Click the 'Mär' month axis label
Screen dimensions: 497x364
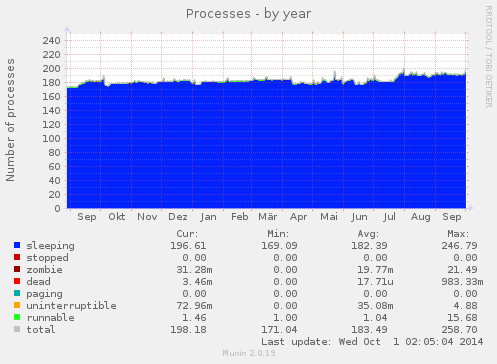point(268,217)
